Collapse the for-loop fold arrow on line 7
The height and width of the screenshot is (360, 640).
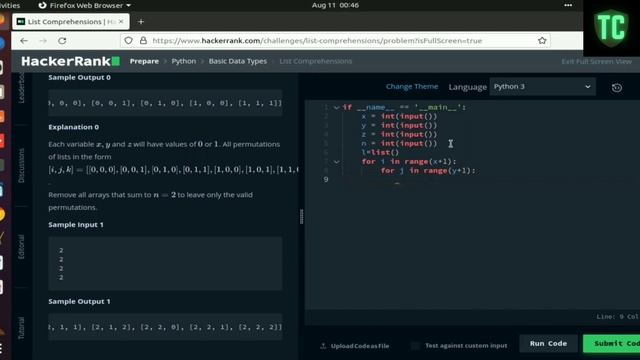pyautogui.click(x=336, y=162)
